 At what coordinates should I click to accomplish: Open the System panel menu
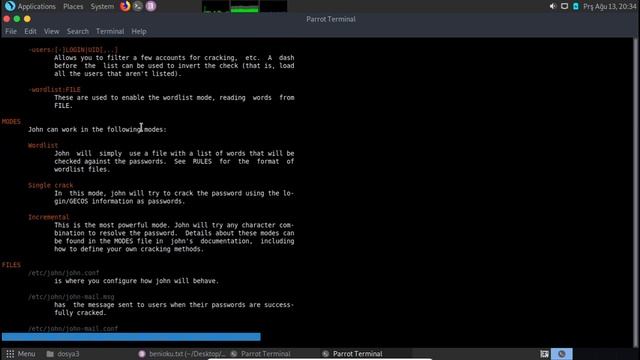coord(102,7)
